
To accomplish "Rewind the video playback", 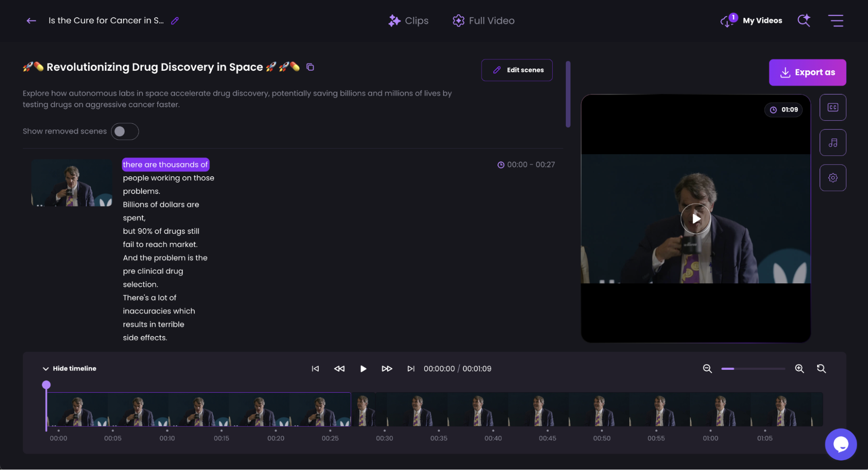I will 339,368.
